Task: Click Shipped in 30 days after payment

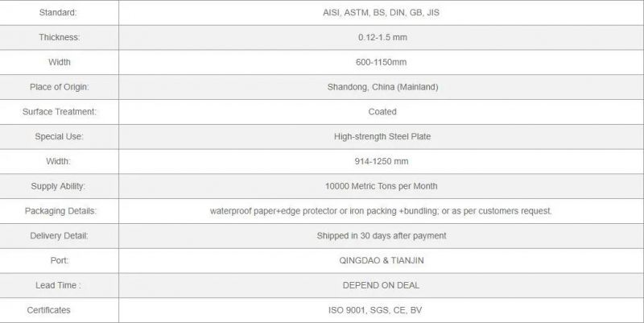Action: 381,236
